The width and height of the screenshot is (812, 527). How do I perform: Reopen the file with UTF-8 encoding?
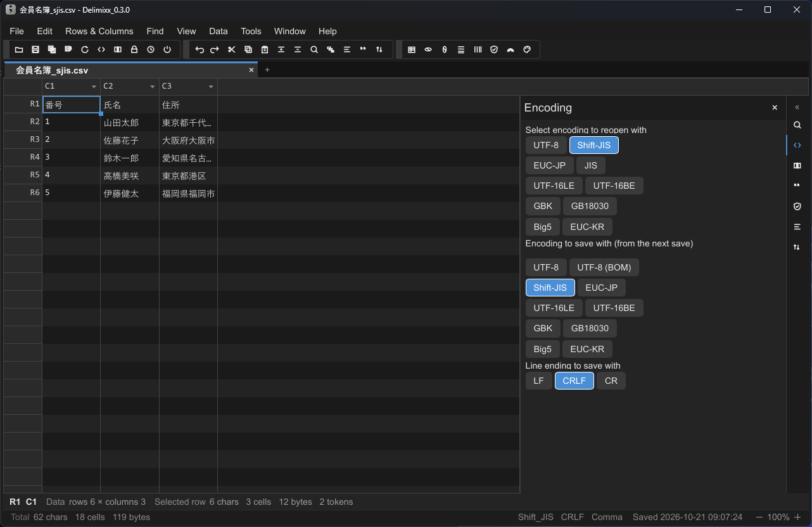(x=546, y=145)
